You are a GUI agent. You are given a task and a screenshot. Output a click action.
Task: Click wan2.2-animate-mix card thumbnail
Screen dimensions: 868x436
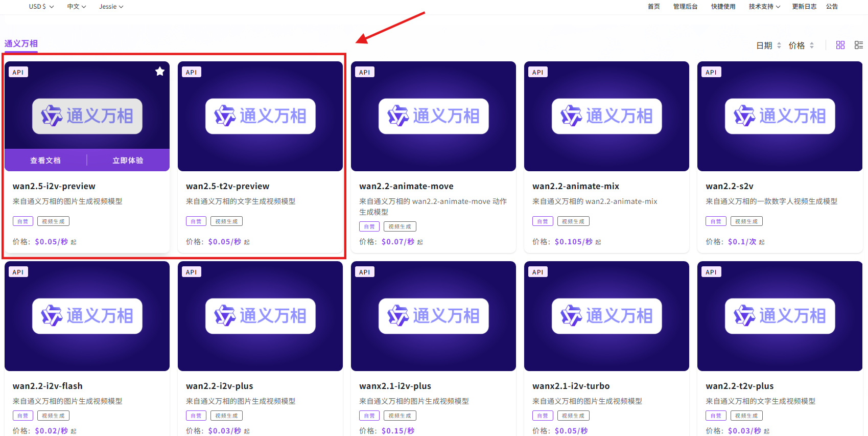pos(606,116)
